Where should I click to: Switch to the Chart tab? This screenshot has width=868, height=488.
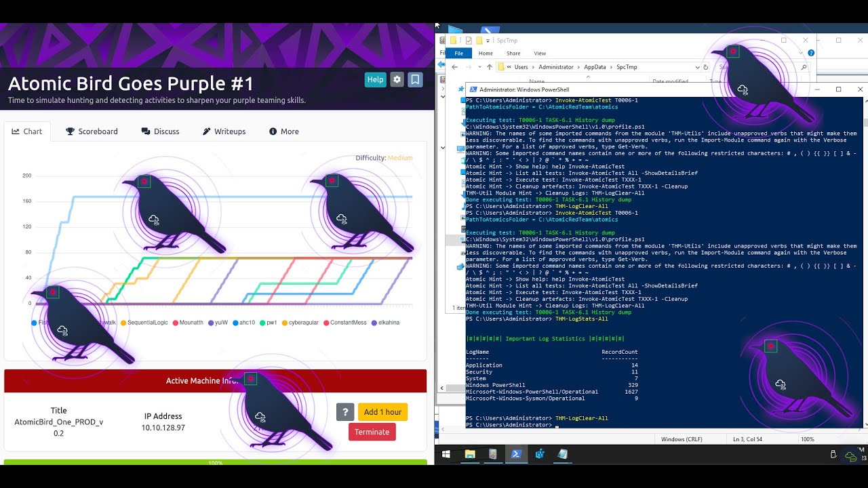pyautogui.click(x=27, y=131)
